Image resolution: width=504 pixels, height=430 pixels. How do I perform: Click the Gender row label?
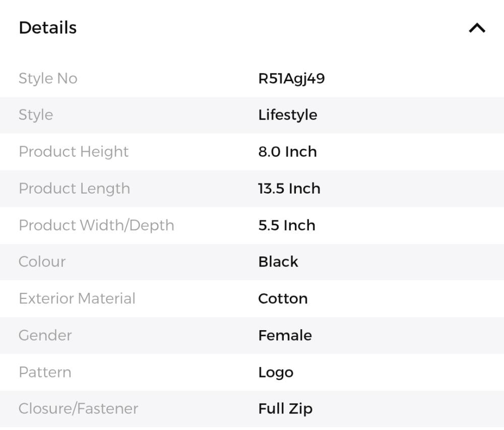click(45, 335)
